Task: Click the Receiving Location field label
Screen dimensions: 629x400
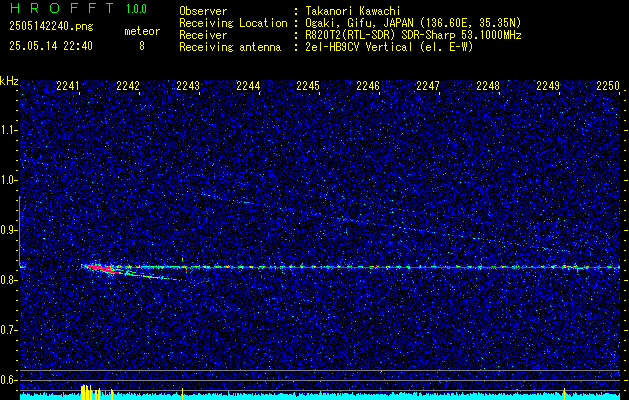Action: click(233, 23)
